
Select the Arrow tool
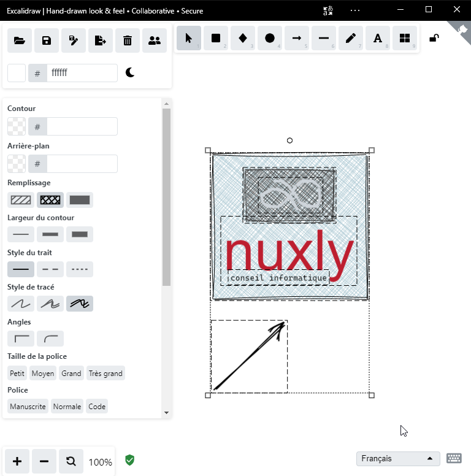click(297, 38)
